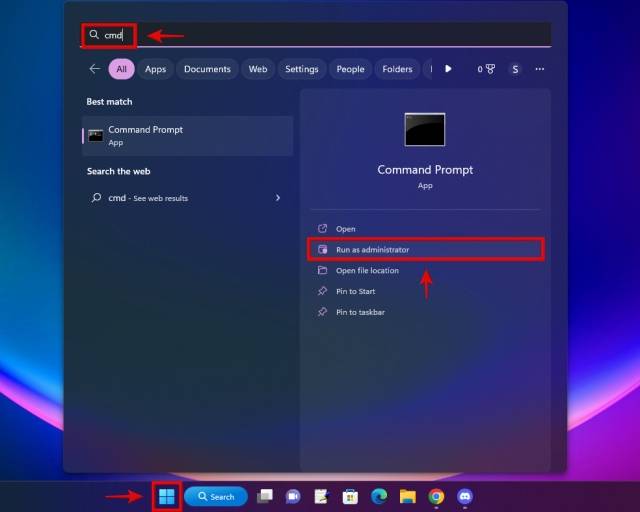Choose Pin to Start
This screenshot has height=512, width=640.
(425, 291)
